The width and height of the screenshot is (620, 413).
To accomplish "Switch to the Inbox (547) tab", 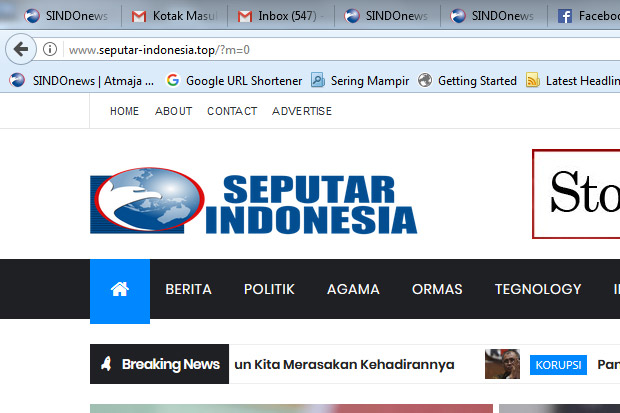I will pyautogui.click(x=280, y=16).
